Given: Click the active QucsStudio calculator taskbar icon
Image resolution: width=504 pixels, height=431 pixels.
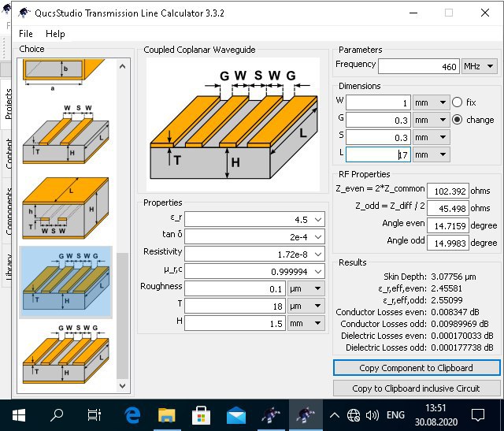Looking at the screenshot, I should (306, 415).
